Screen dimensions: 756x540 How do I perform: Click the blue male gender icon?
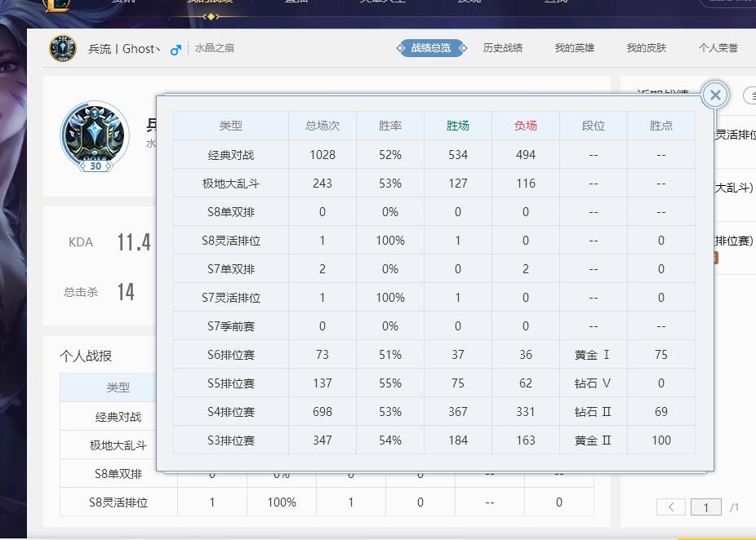coord(175,50)
